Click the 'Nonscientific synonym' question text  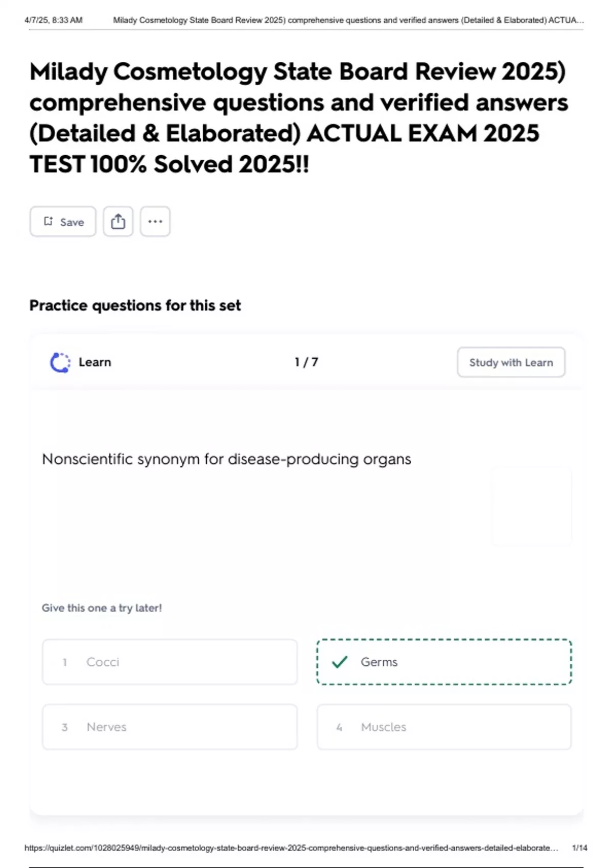(226, 460)
